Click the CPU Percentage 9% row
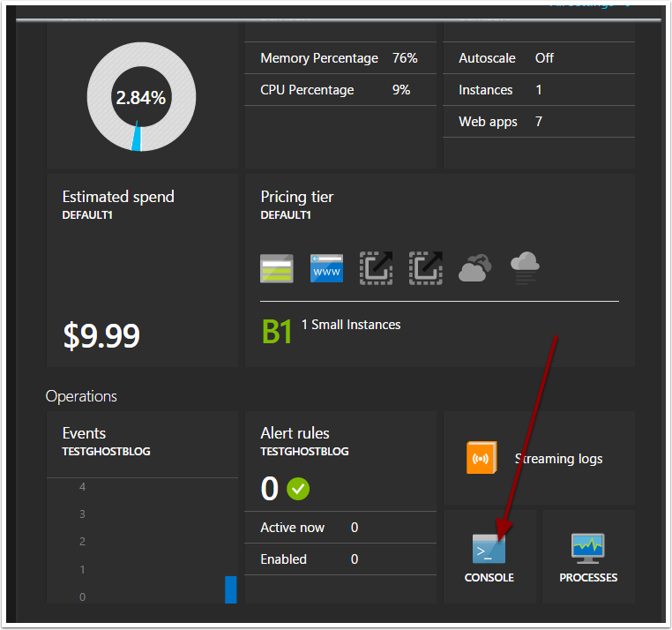The width and height of the screenshot is (672, 630). 340,90
